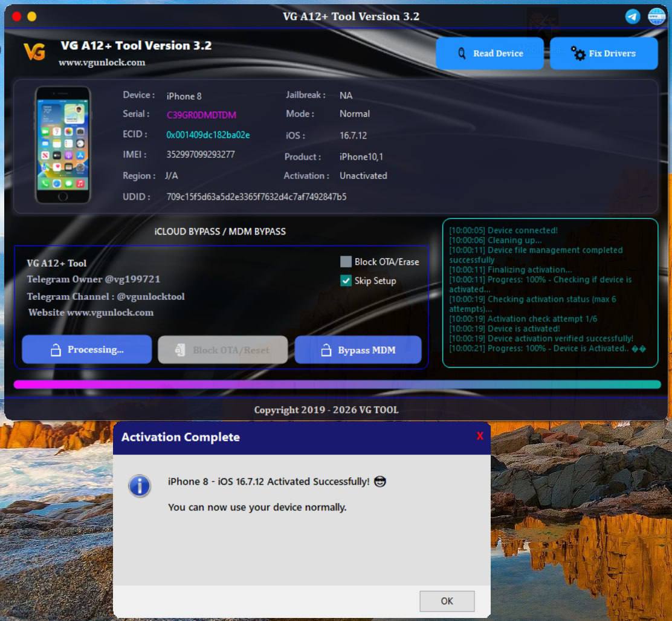Click inside the activation log panel
Image resolution: width=672 pixels, height=621 pixels.
point(550,293)
